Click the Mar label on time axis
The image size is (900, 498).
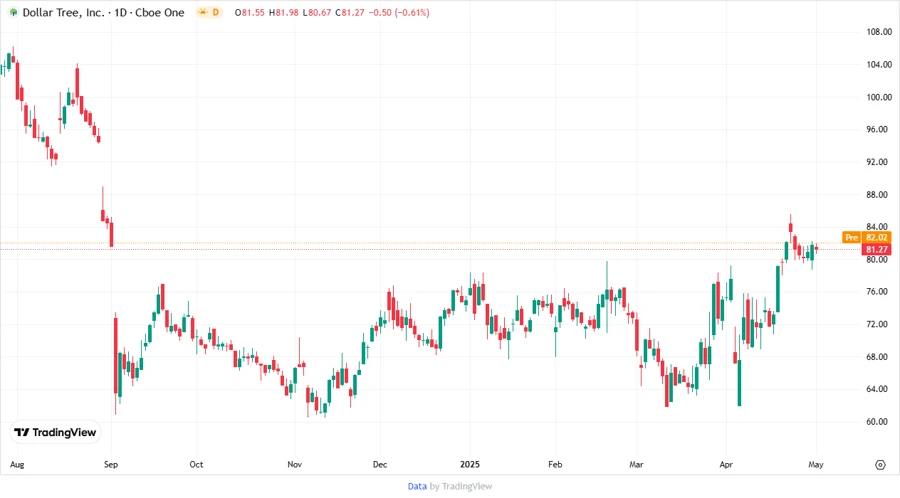636,465
